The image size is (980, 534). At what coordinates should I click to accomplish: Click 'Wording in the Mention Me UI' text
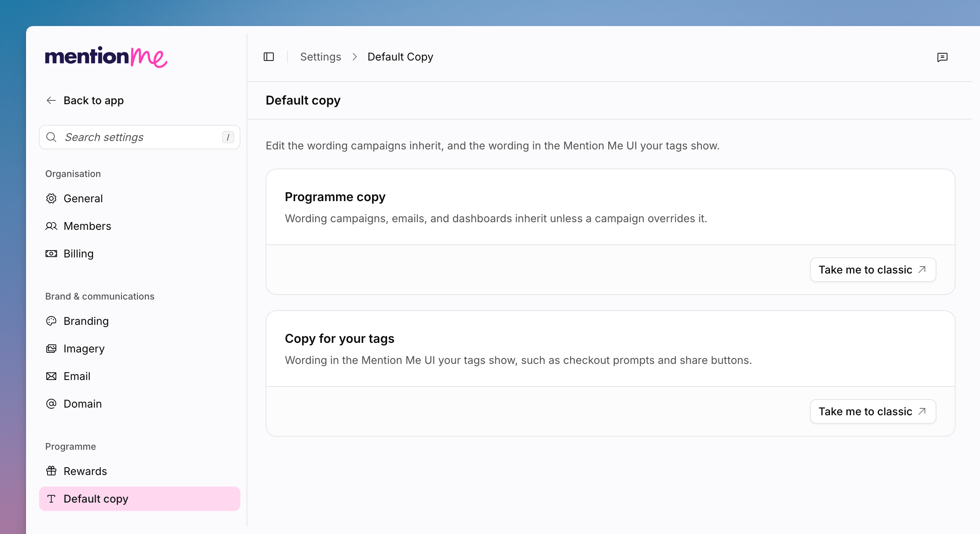tap(518, 360)
